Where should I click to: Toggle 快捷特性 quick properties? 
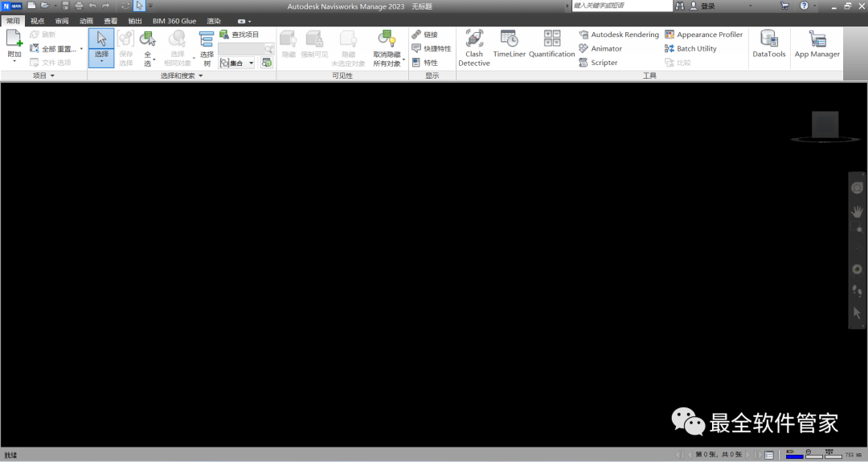click(432, 49)
